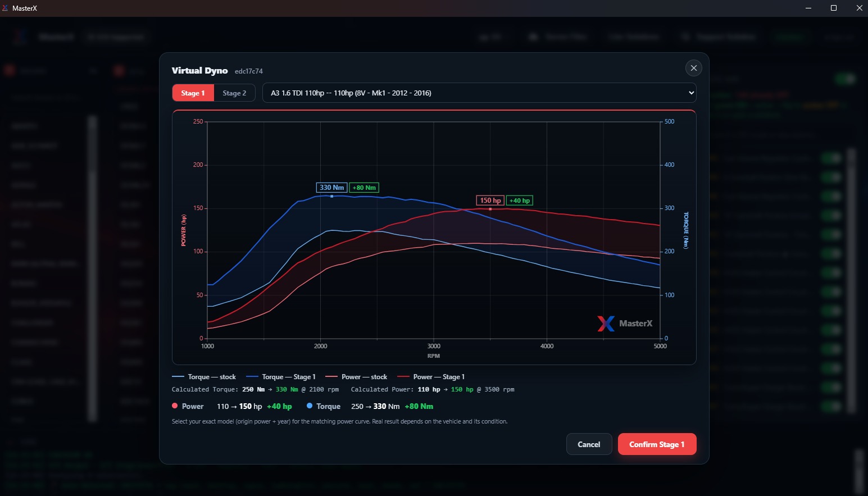Click the 250 → 330 Nm summary value
This screenshot has height=496, width=868.
click(375, 406)
